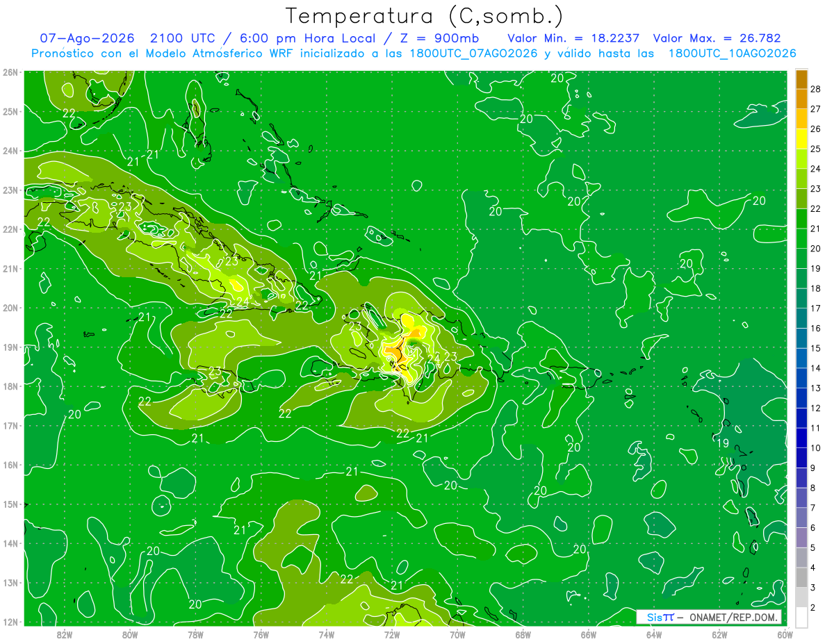Click the orange swatch between 27 and 28
Viewport: 834px width, 644px height.
801,99
